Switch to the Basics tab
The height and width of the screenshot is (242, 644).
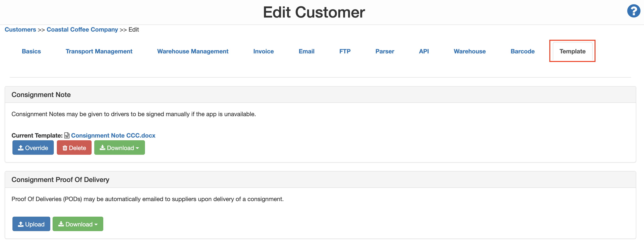pos(31,51)
